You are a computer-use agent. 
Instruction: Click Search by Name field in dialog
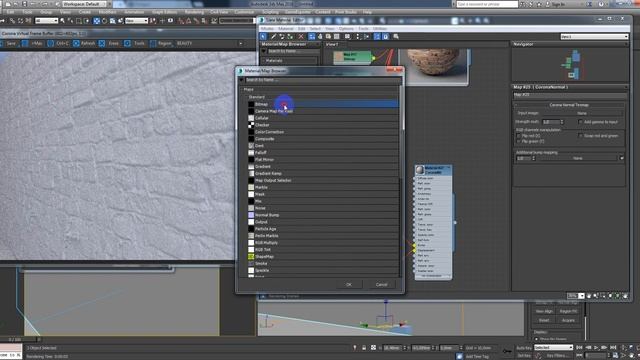[x=322, y=80]
